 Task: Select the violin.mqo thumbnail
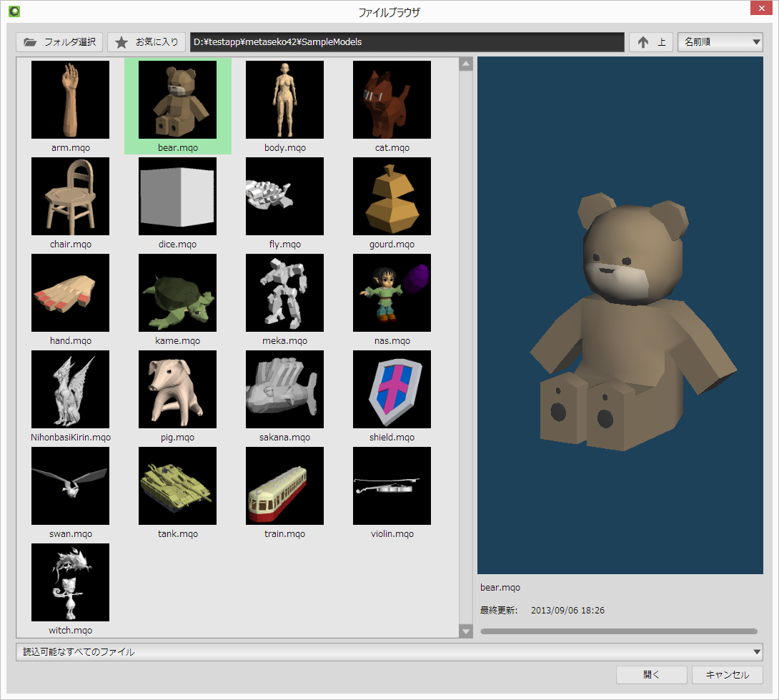pyautogui.click(x=392, y=485)
